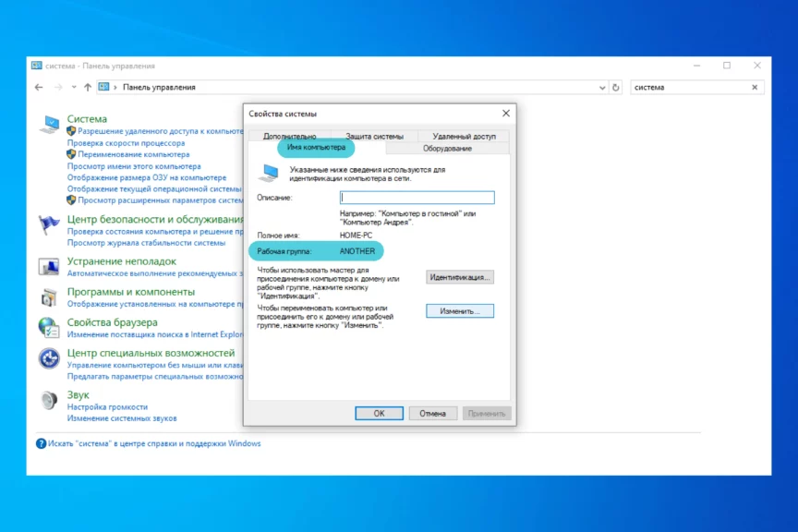The width and height of the screenshot is (798, 532).
Task: Click the refresh button beside address bar
Action: [616, 87]
